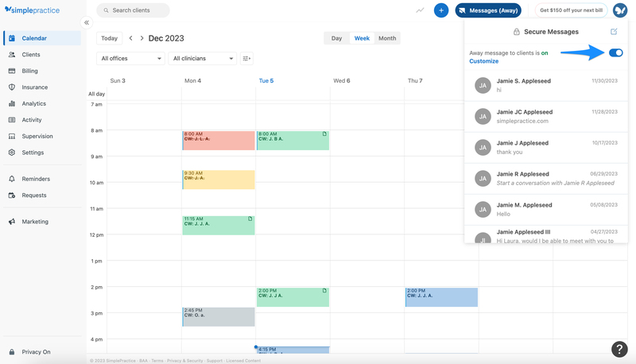Click the search clients field
Image resolution: width=636 pixels, height=364 pixels.
tap(133, 10)
